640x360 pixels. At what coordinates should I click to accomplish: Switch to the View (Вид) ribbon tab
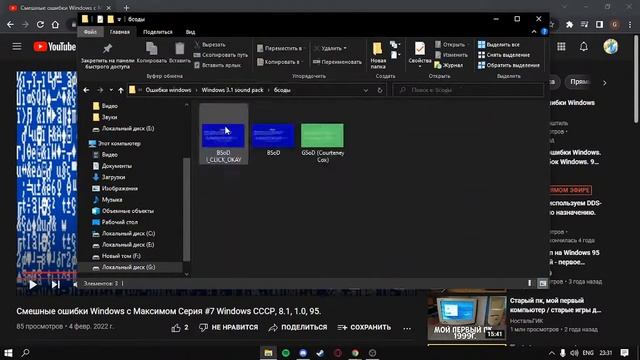point(190,32)
